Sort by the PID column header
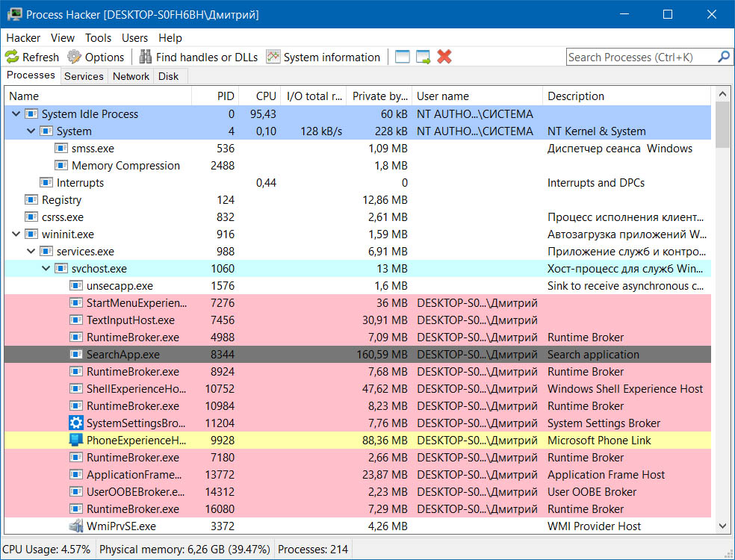The image size is (735, 560). [x=215, y=96]
